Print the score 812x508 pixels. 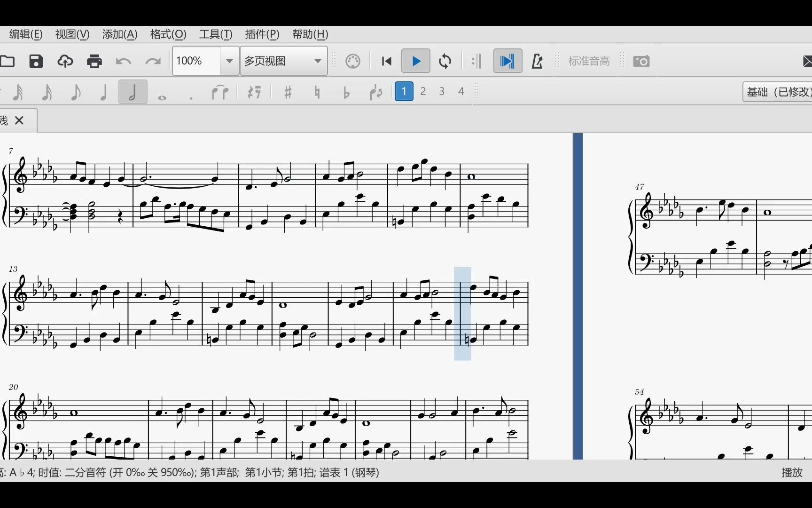[x=94, y=61]
